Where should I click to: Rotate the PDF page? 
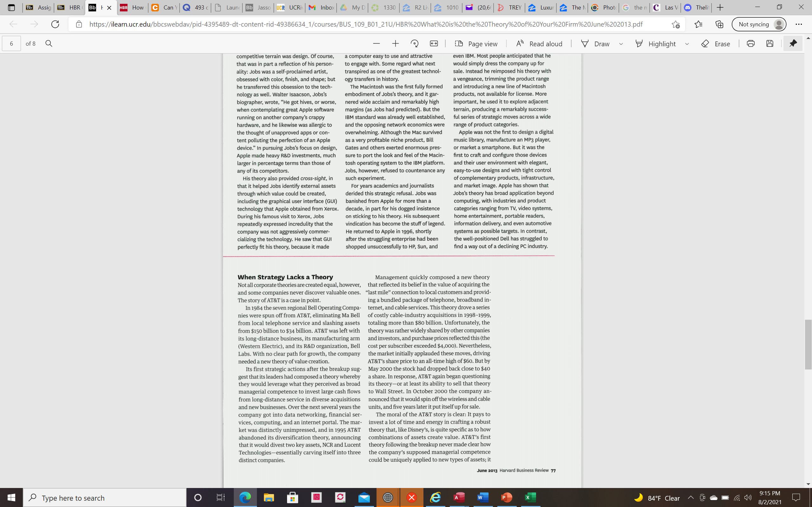[x=414, y=44]
